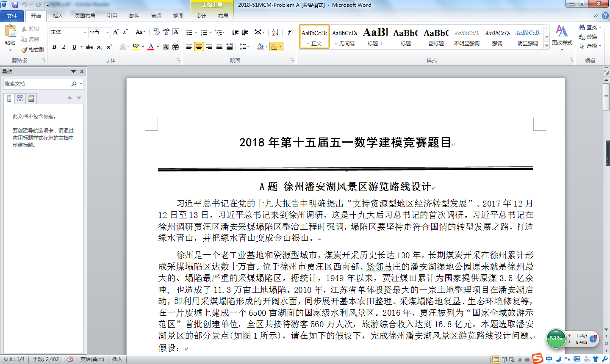Apply the Heading 1 (标题 1) style
The height and width of the screenshot is (364, 610).
click(x=375, y=37)
